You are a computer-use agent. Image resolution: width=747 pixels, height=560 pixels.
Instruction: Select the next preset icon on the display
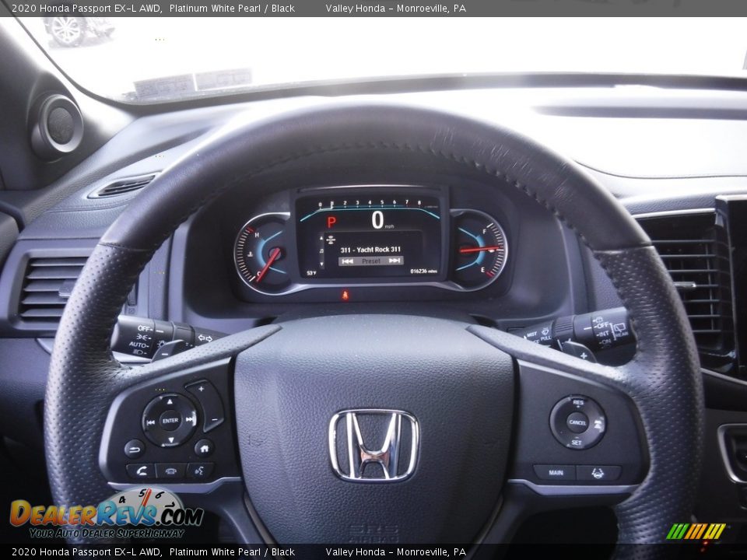click(x=394, y=261)
